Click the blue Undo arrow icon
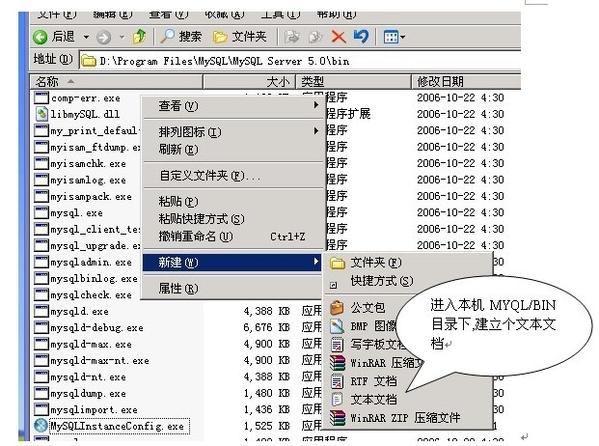This screenshot has height=446, width=599. [361, 37]
